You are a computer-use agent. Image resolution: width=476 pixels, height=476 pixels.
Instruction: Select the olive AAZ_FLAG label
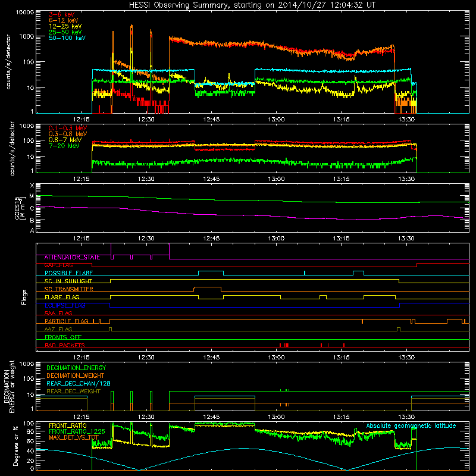tap(58, 329)
